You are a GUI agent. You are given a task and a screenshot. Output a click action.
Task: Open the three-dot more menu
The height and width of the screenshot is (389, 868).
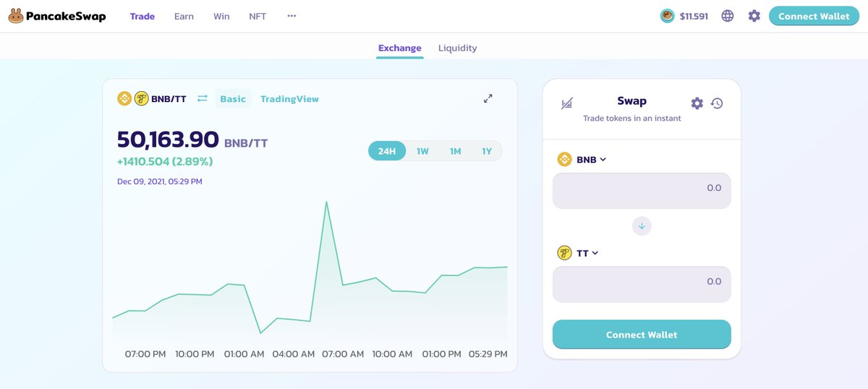[292, 16]
